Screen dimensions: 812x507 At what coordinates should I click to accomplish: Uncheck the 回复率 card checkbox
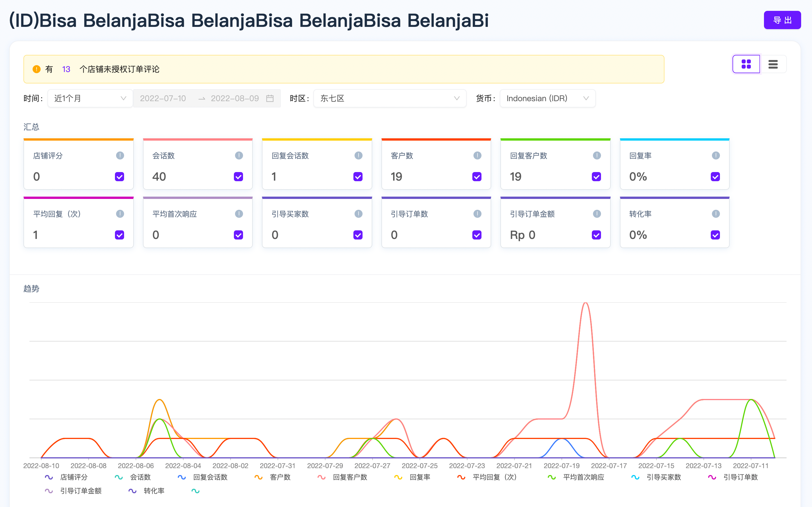(x=715, y=177)
